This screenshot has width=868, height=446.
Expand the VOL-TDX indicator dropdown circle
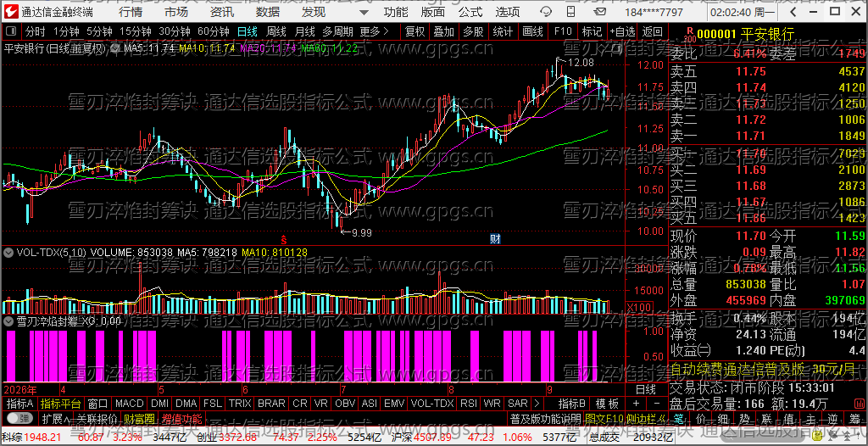[x=8, y=253]
